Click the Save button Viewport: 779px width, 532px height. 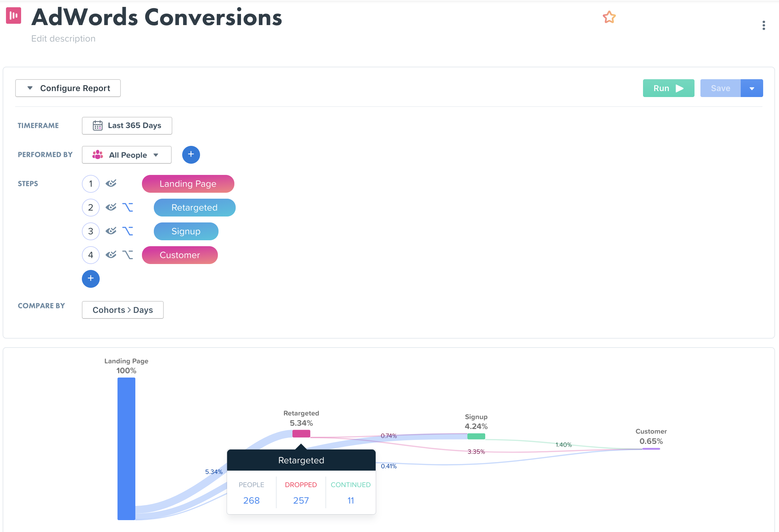click(x=720, y=88)
